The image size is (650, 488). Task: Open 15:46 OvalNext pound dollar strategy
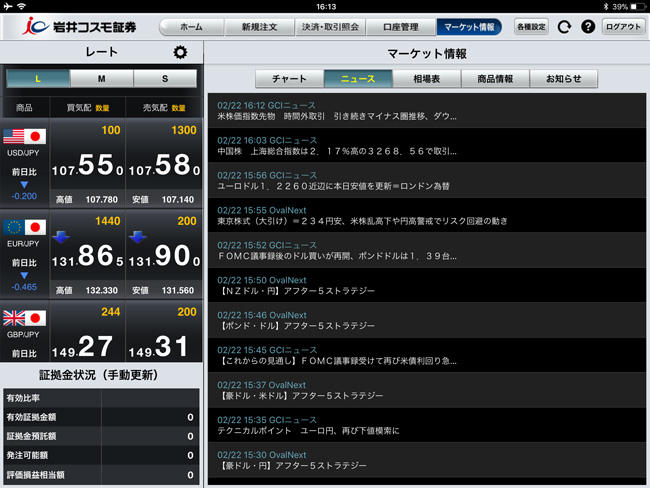pyautogui.click(x=427, y=320)
